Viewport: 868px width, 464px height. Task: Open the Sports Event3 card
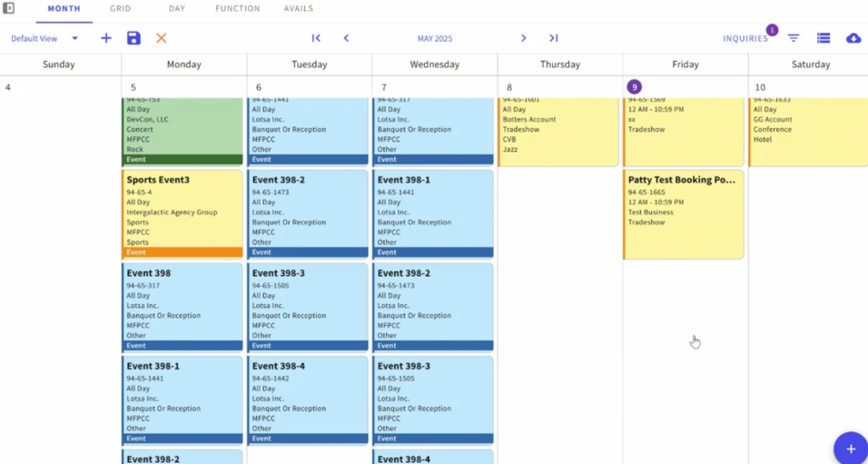(x=182, y=213)
